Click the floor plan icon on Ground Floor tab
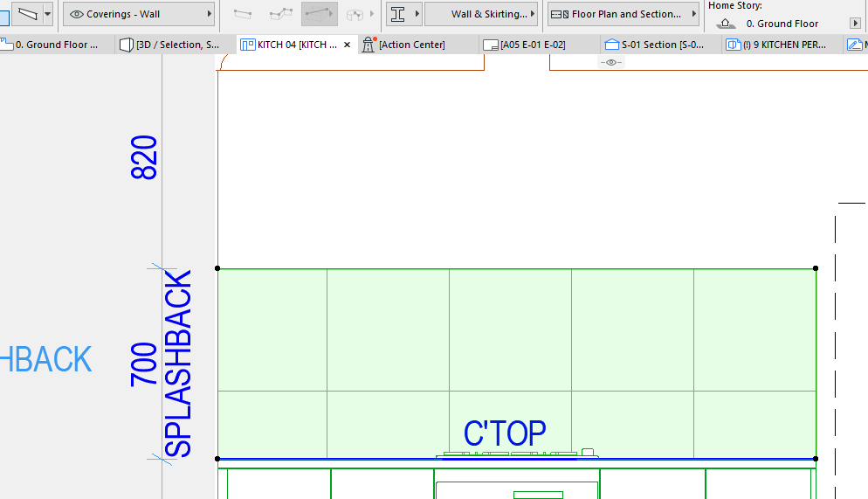 coord(7,45)
